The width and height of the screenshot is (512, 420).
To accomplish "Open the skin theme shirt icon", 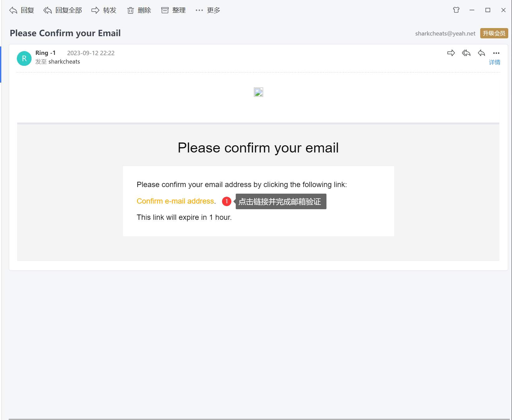I will click(x=456, y=10).
